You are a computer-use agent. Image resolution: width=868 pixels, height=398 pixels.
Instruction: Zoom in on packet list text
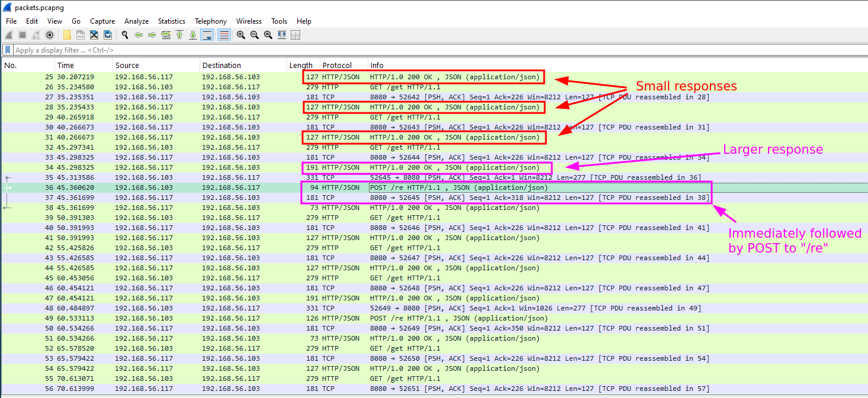241,35
